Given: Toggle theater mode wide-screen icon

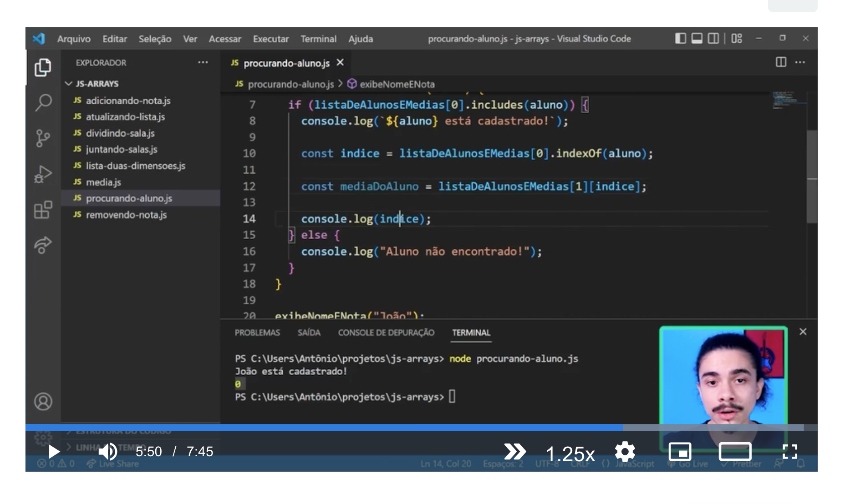Looking at the screenshot, I should [735, 452].
